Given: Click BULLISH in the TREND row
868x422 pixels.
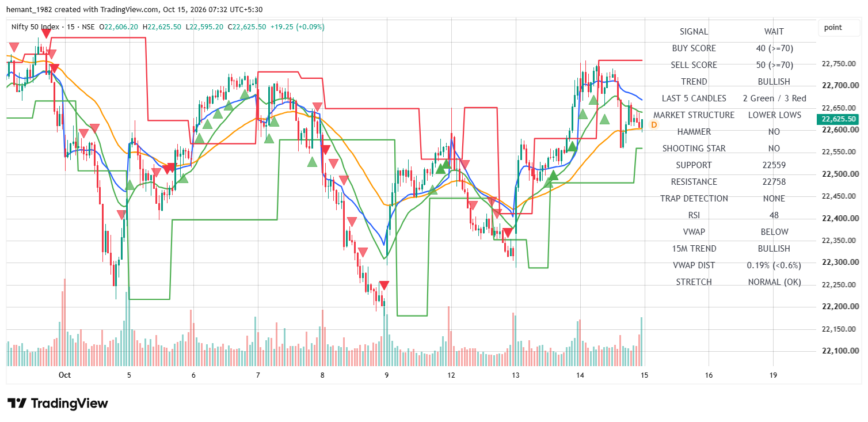Looking at the screenshot, I should pyautogui.click(x=774, y=82).
